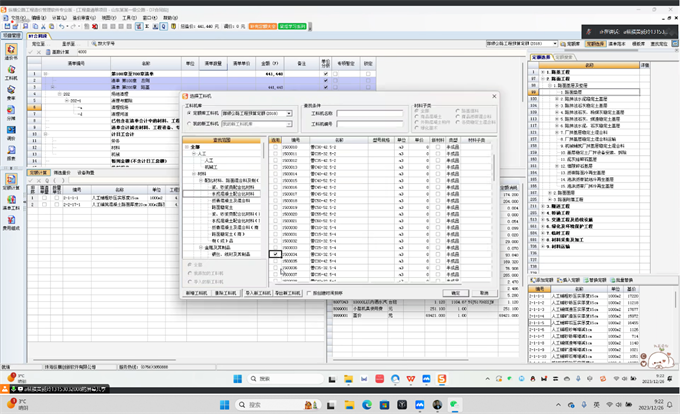Check the first material row 1503010

[x=276, y=147]
